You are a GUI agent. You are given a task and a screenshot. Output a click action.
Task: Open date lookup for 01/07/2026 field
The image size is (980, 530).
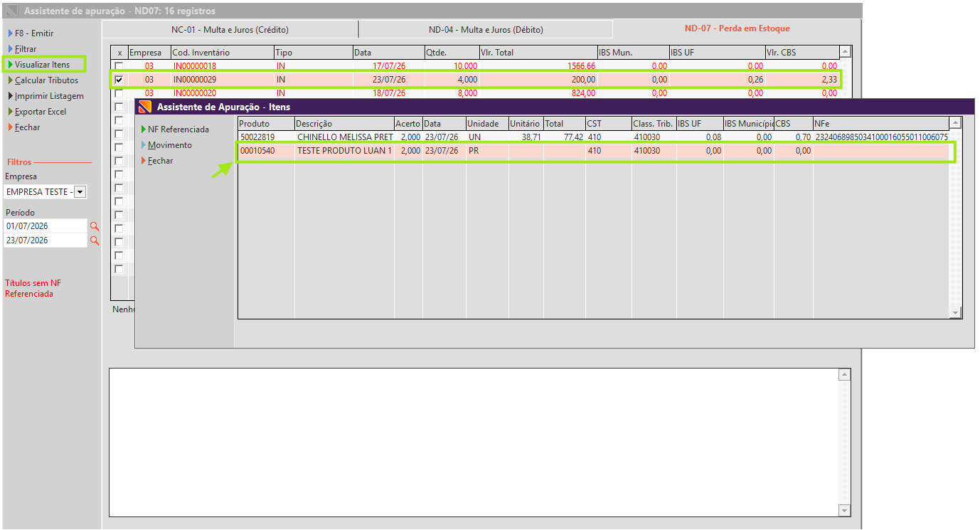94,226
